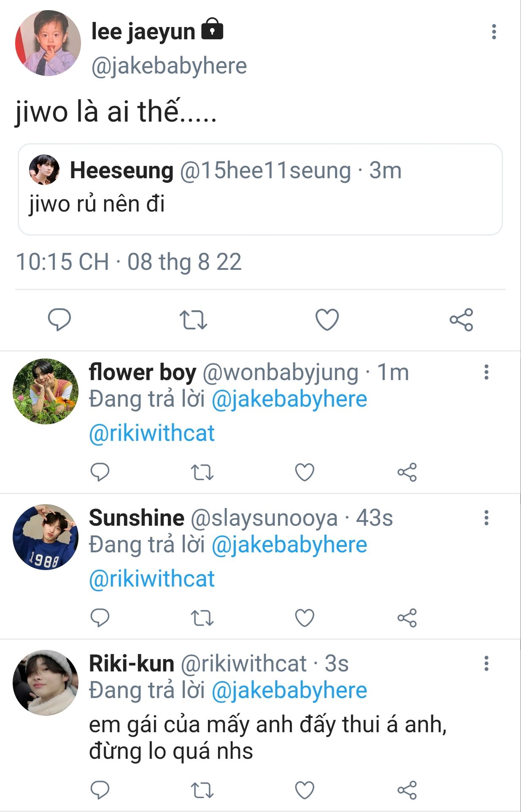Reply to Riki-kun's comment
The width and height of the screenshot is (521, 812).
click(x=100, y=790)
